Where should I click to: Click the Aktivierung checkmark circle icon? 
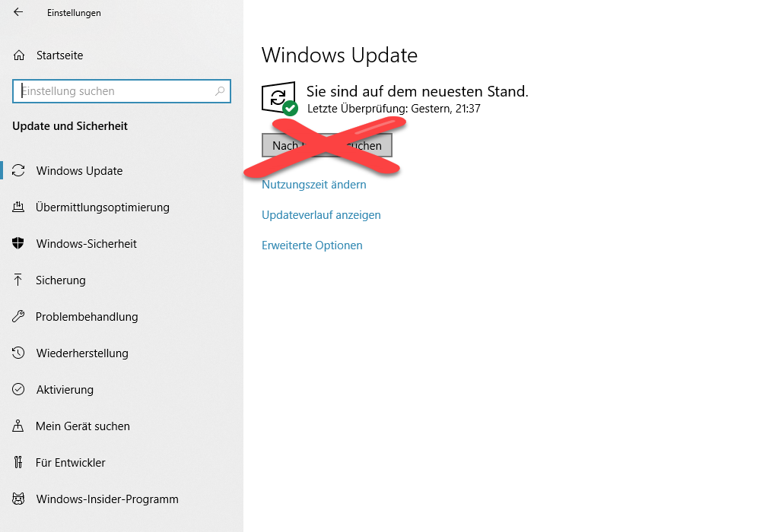pyautogui.click(x=18, y=389)
